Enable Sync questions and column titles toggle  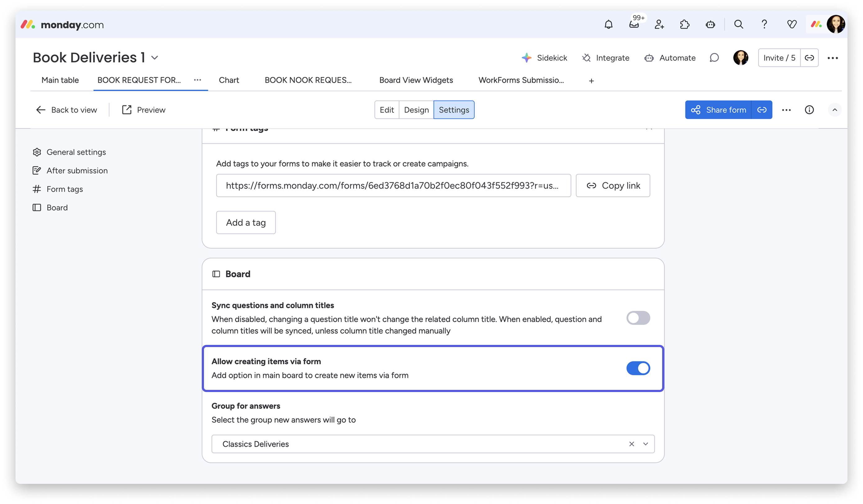point(638,318)
